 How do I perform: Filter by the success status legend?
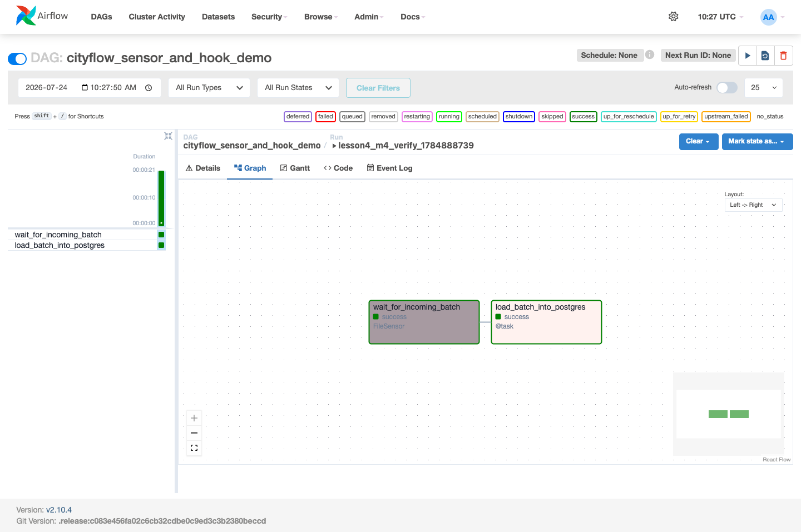click(583, 116)
